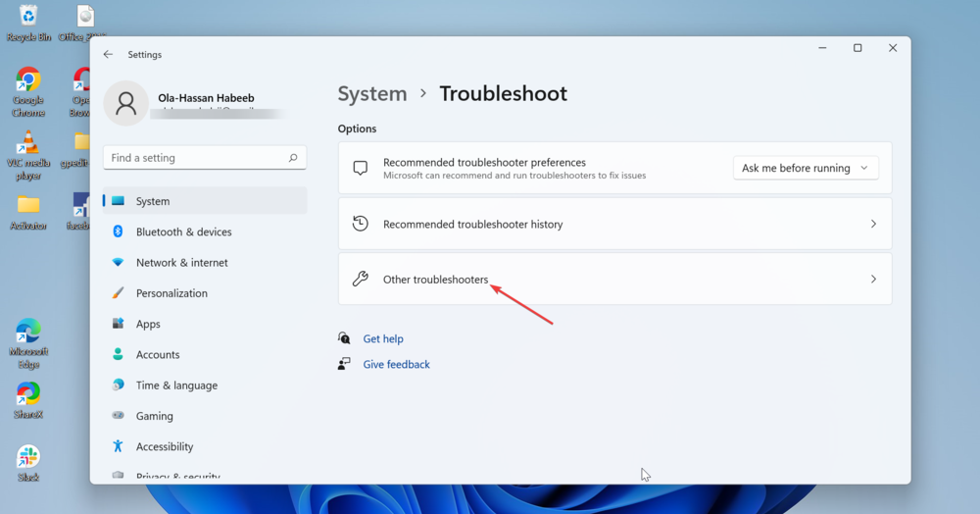The height and width of the screenshot is (514, 980).
Task: Click the System monitor icon in sidebar
Action: tap(119, 201)
